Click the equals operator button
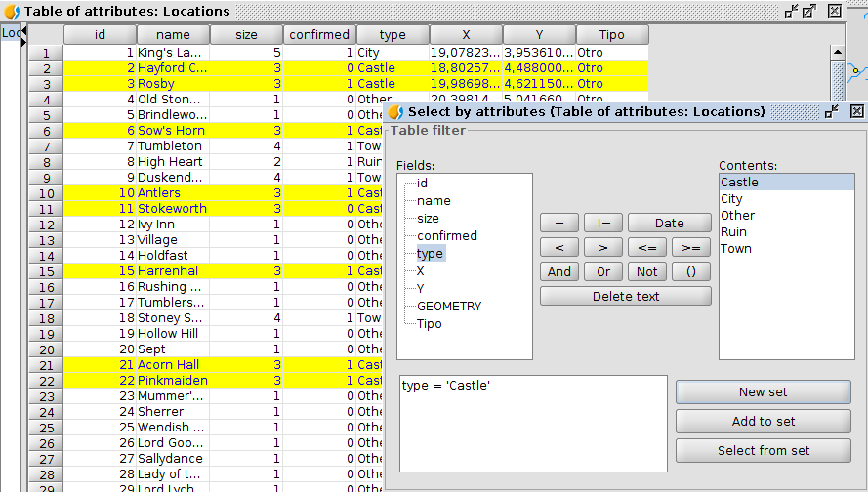Screen dimensions: 868x492 click(x=558, y=223)
